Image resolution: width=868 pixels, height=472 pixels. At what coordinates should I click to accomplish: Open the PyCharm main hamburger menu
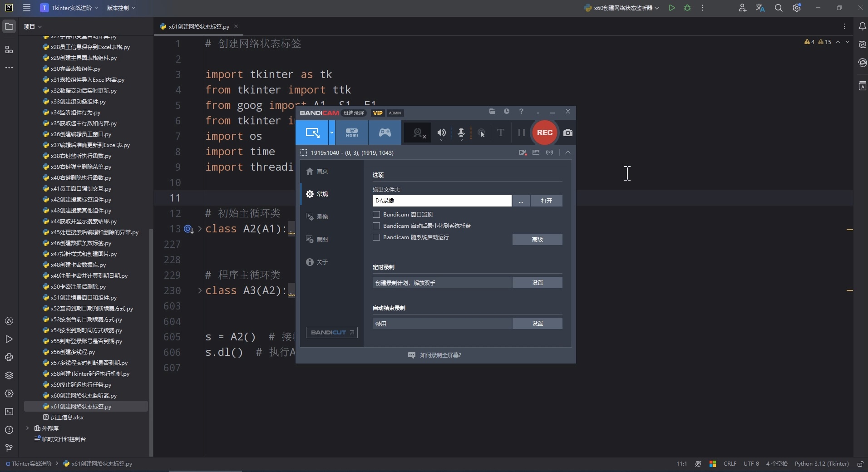(26, 8)
